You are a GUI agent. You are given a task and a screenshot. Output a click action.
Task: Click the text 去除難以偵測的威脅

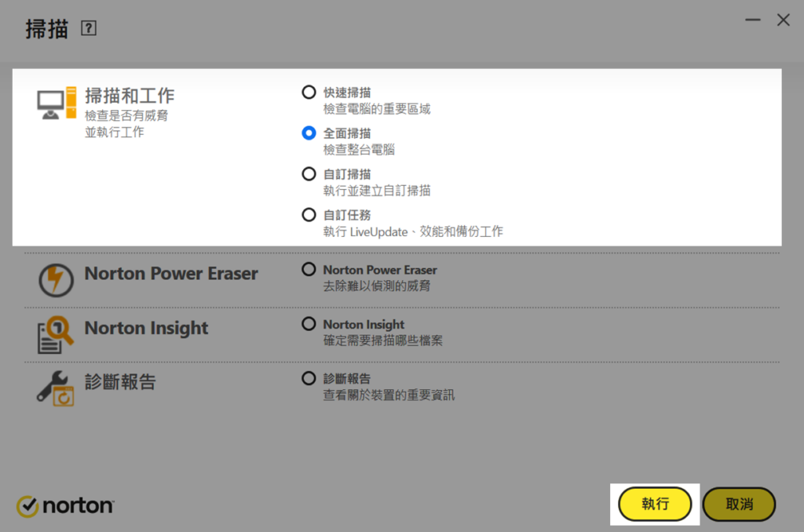pyautogui.click(x=377, y=286)
